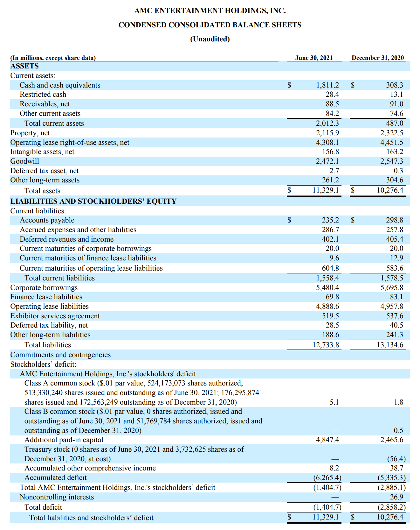Select receivables value '91.0'
The width and height of the screenshot is (420, 530).
click(396, 104)
